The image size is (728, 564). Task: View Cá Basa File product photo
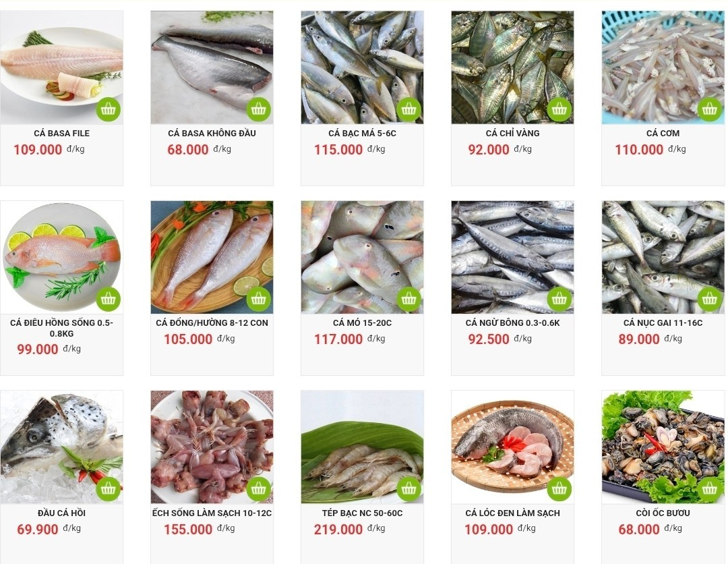click(x=62, y=67)
